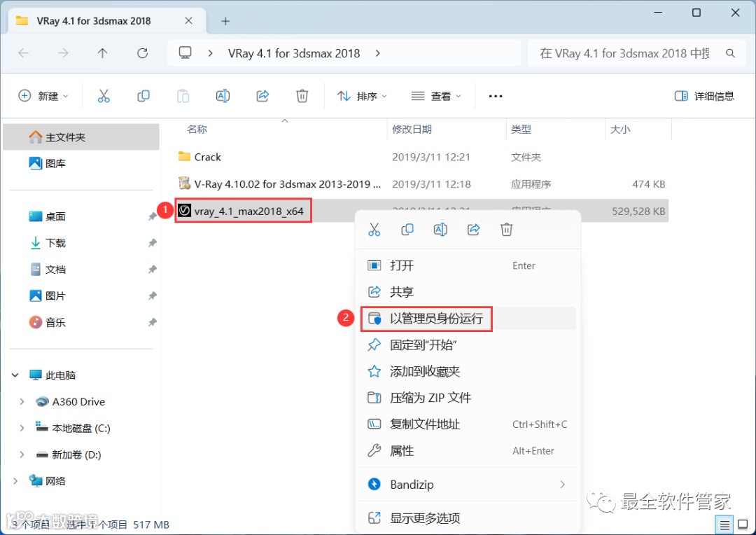756x535 pixels.
Task: Click the Paste icon in the toolbar
Action: 183,96
